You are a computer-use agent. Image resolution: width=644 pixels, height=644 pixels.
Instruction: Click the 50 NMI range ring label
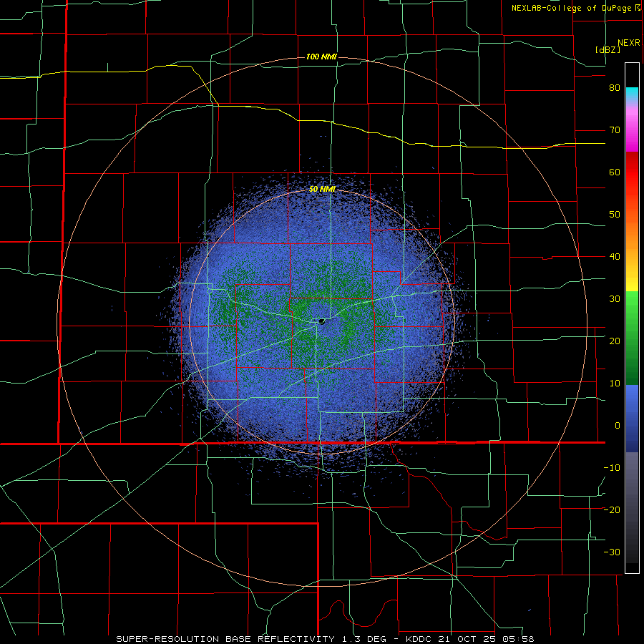pos(323,190)
